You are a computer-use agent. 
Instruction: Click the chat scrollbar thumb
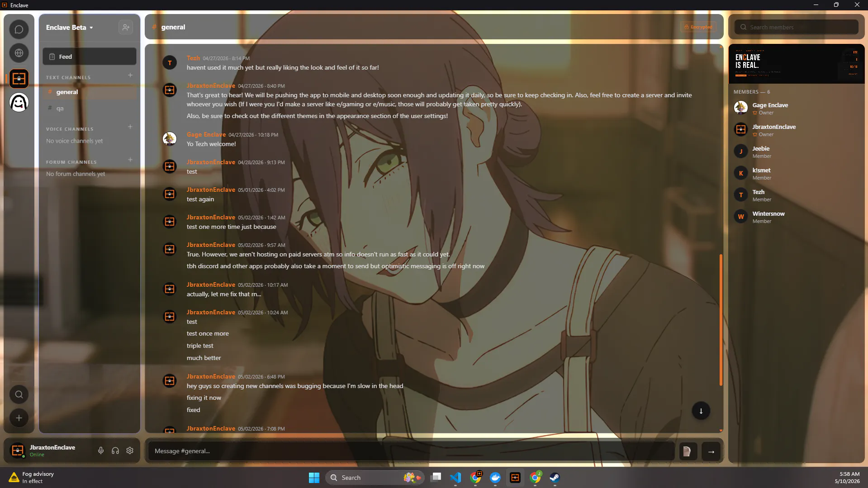[721, 320]
